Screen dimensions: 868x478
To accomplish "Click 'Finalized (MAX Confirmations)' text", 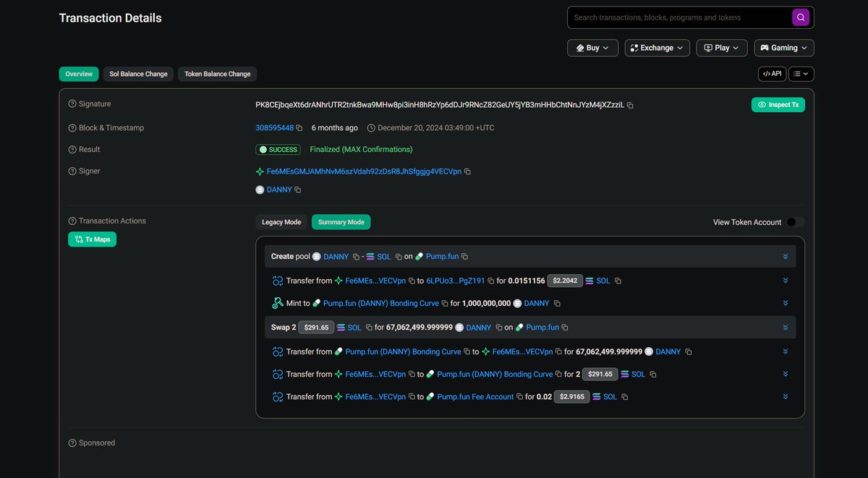I will click(x=361, y=150).
